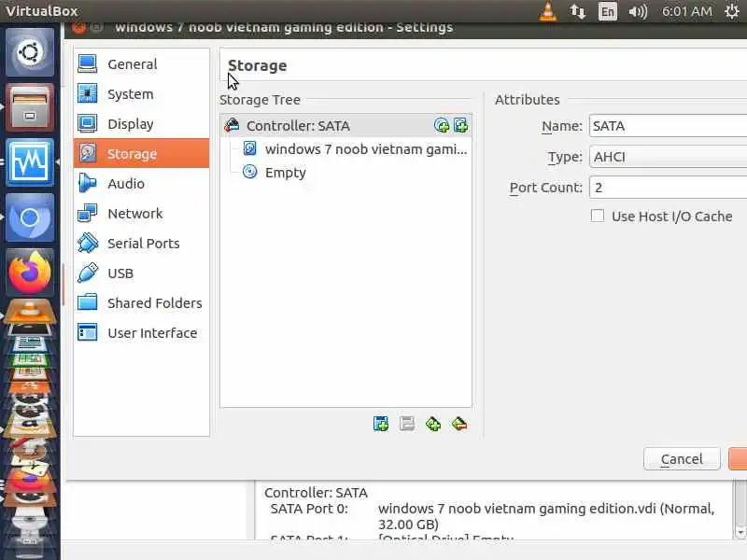Edit the controller Name field

pos(668,126)
